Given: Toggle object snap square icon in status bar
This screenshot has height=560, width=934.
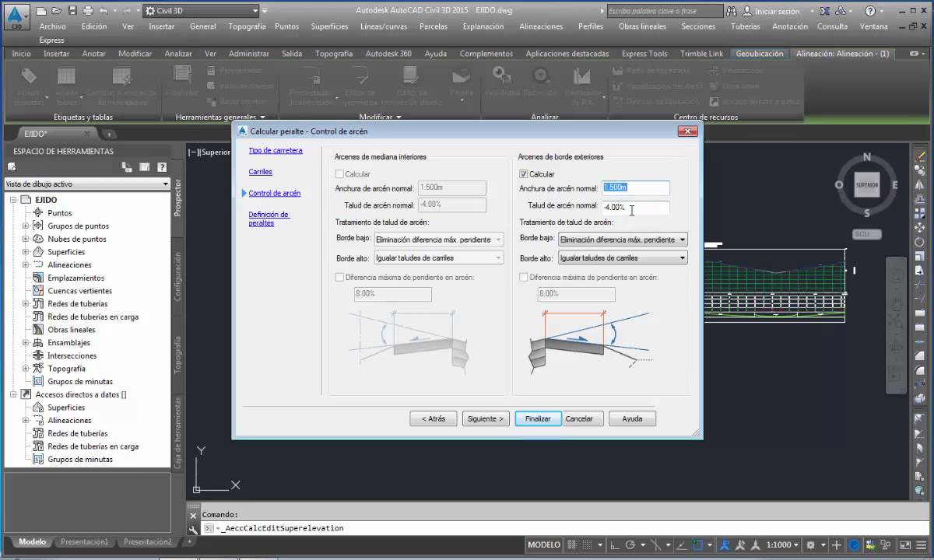Looking at the screenshot, I should coord(699,545).
